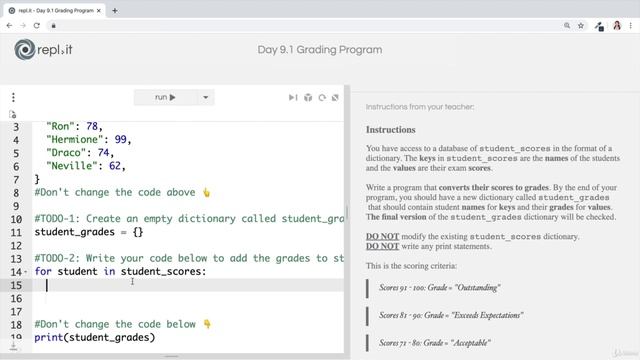Click the restart/refresh icon in the editor toolbar
The width and height of the screenshot is (640, 360).
(x=322, y=98)
